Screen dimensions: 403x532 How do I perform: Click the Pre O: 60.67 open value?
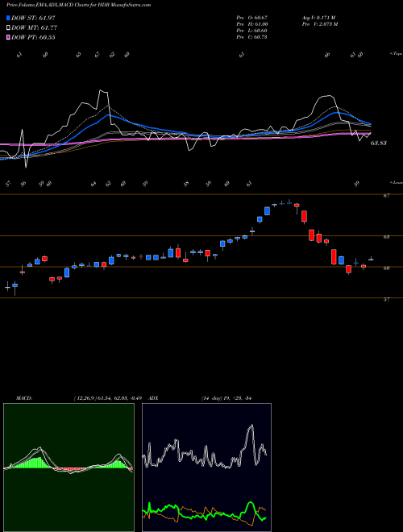pyautogui.click(x=252, y=17)
